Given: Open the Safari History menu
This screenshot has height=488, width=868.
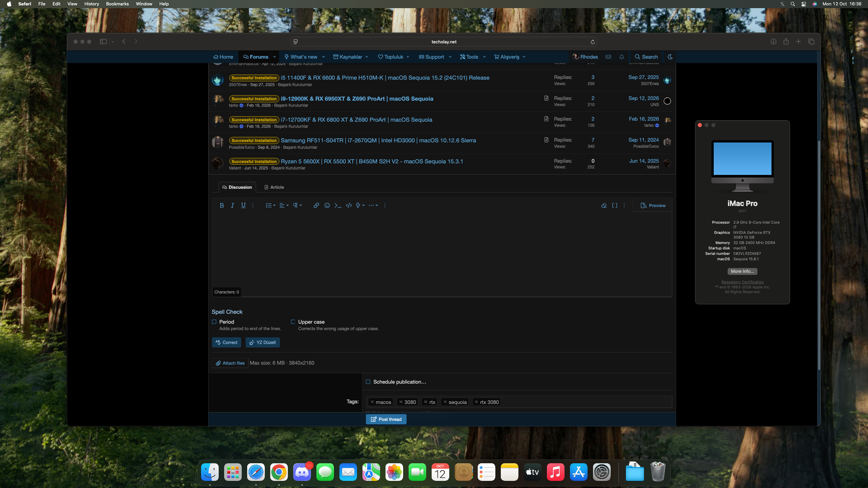Looking at the screenshot, I should [92, 4].
